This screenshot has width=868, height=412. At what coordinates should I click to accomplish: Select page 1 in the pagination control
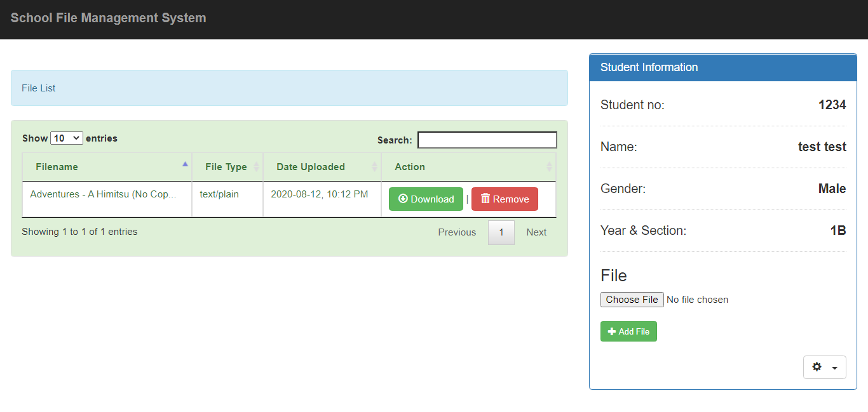coord(501,232)
